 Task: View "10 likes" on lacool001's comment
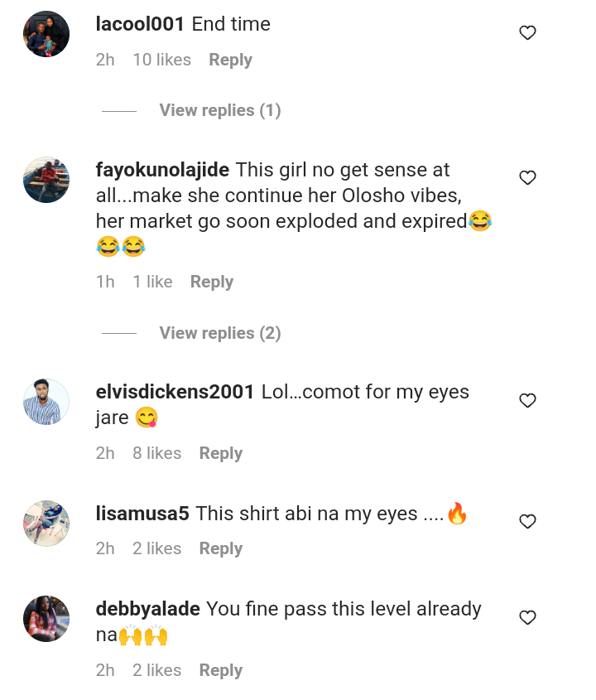[x=161, y=60]
